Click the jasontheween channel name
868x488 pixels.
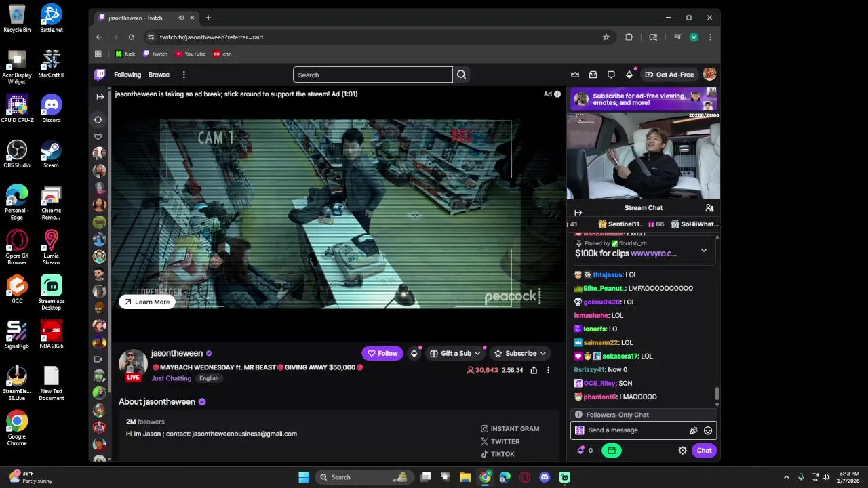177,353
